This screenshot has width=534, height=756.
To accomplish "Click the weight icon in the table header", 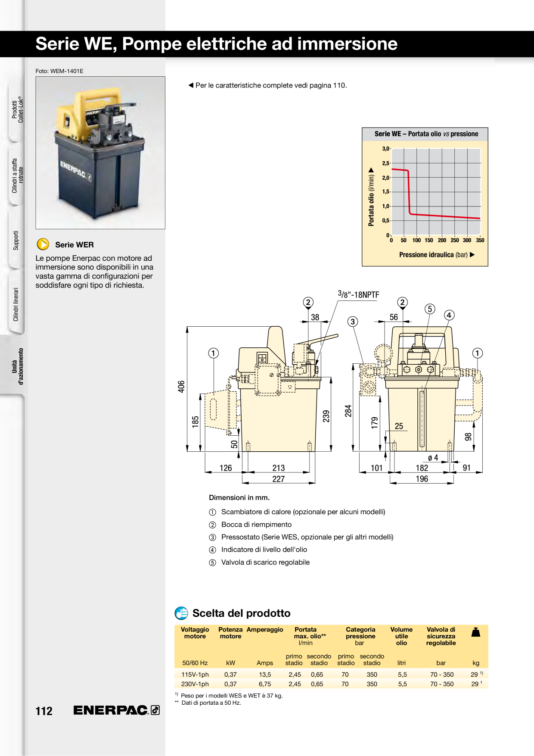I will [475, 632].
